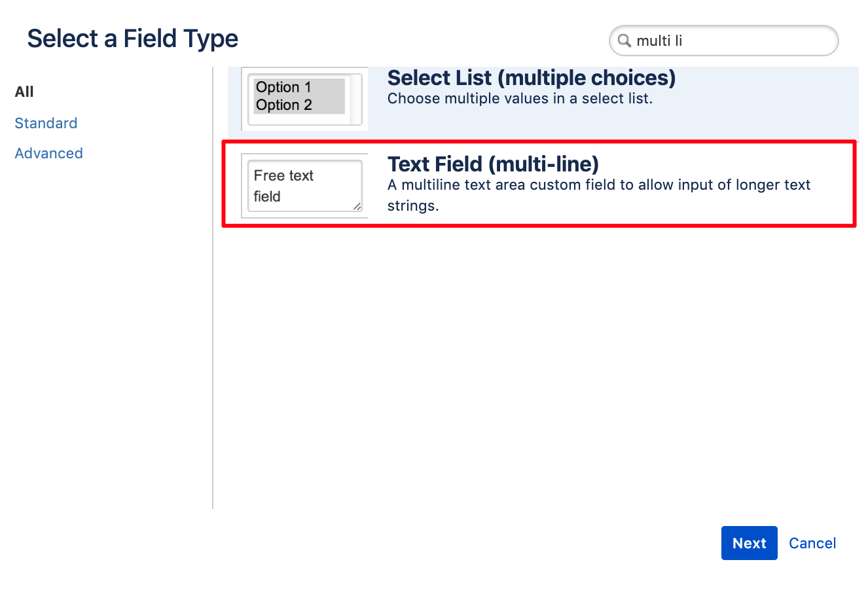Screen dimensions: 868x598
Task: Click the magnifying glass search icon
Action: coord(624,41)
